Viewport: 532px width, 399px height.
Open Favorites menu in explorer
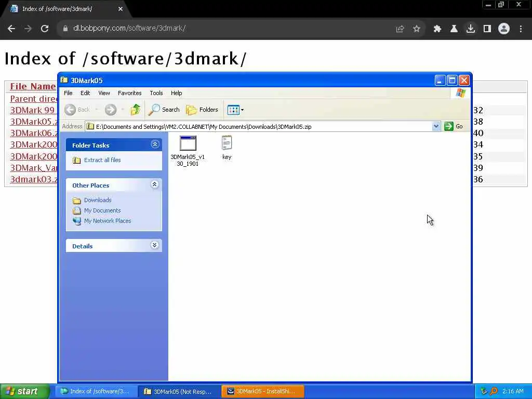coord(129,93)
